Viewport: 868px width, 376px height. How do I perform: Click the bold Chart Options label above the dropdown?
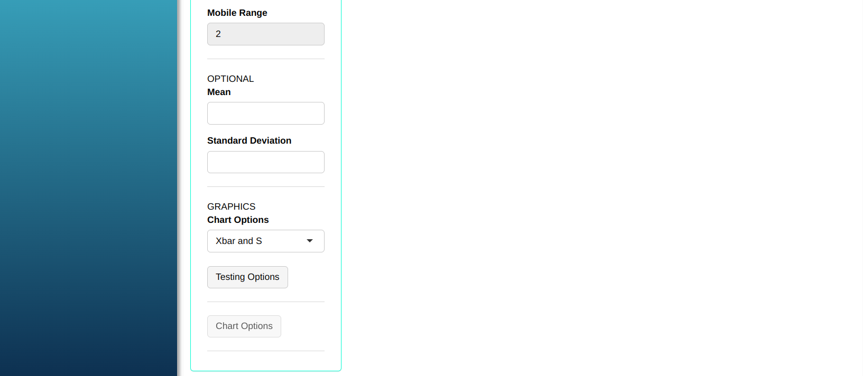238,220
